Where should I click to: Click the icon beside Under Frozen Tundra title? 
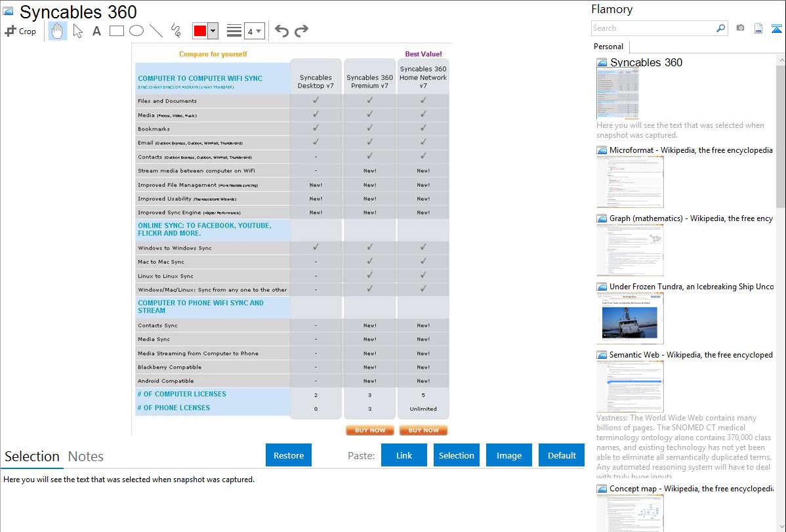602,287
